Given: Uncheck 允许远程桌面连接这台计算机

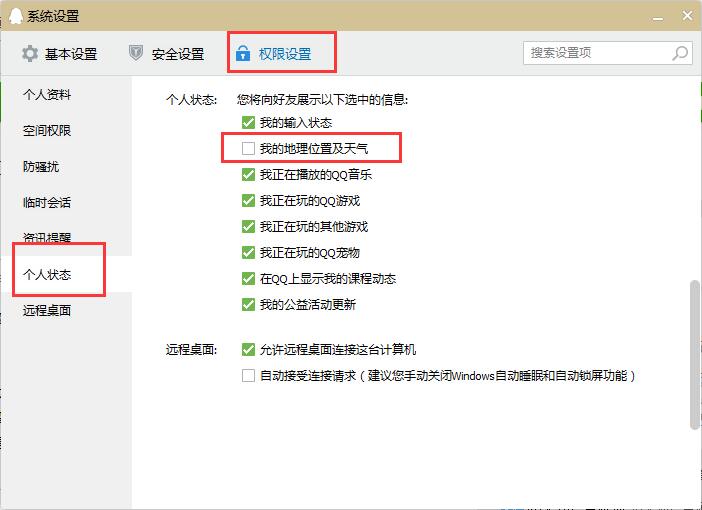Looking at the screenshot, I should pyautogui.click(x=248, y=349).
